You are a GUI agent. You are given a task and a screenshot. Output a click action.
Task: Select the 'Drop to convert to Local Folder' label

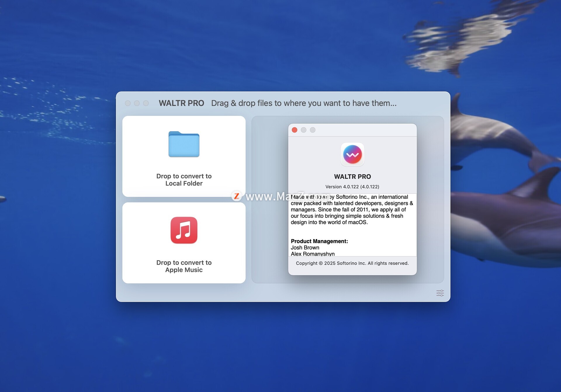click(184, 180)
